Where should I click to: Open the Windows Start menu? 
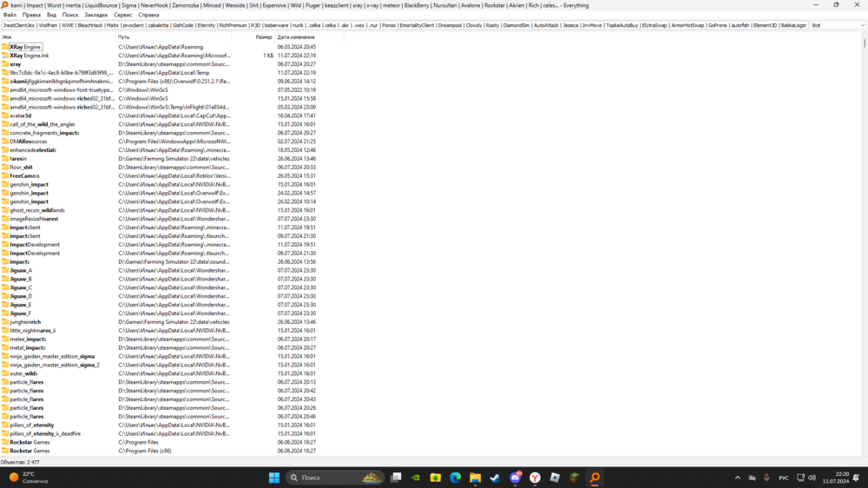tap(274, 478)
